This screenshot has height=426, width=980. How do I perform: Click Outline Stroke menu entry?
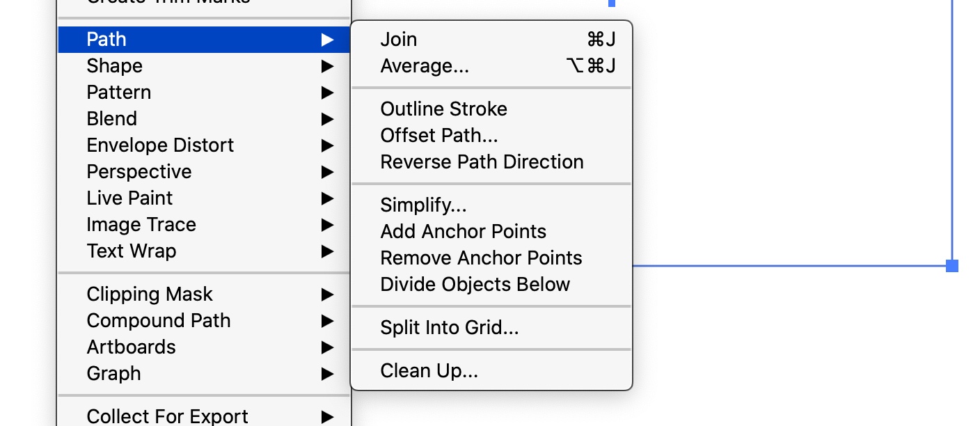click(x=491, y=109)
